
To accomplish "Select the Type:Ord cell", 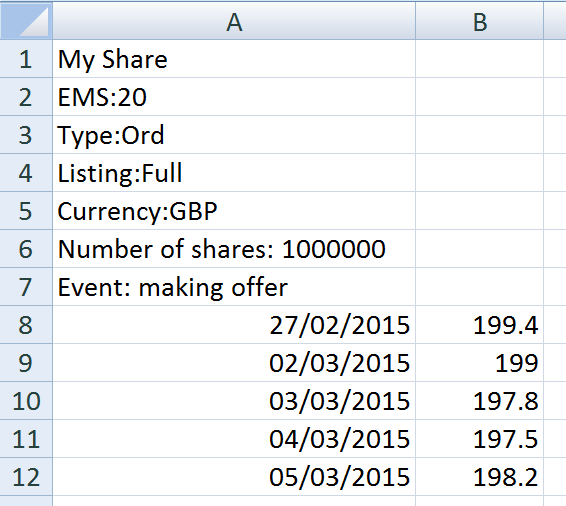I will (x=234, y=135).
